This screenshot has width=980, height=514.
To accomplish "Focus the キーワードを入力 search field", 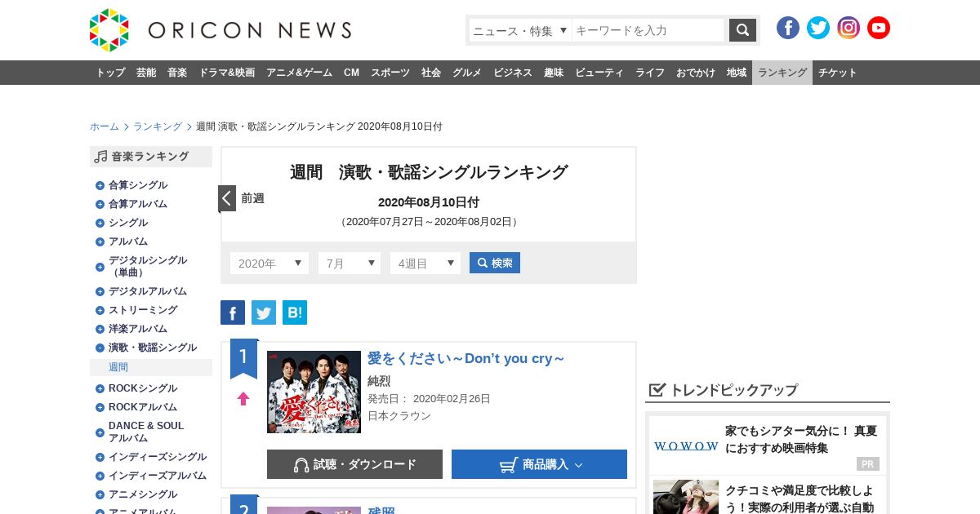I will pos(648,30).
